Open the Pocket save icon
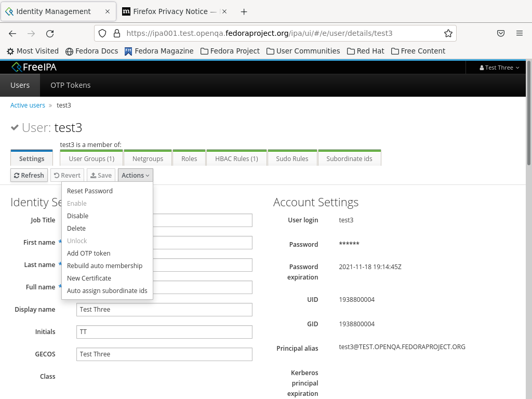 (501, 33)
